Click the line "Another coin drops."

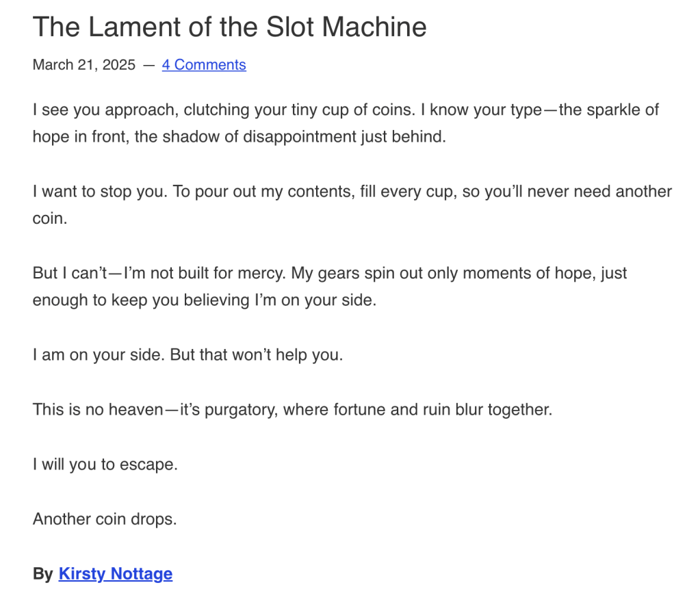(x=105, y=519)
